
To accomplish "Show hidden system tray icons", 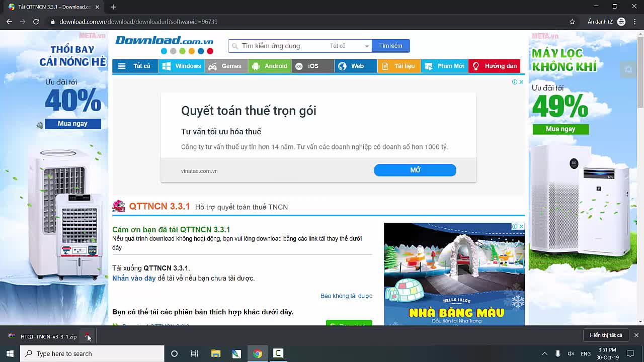I will tap(544, 353).
